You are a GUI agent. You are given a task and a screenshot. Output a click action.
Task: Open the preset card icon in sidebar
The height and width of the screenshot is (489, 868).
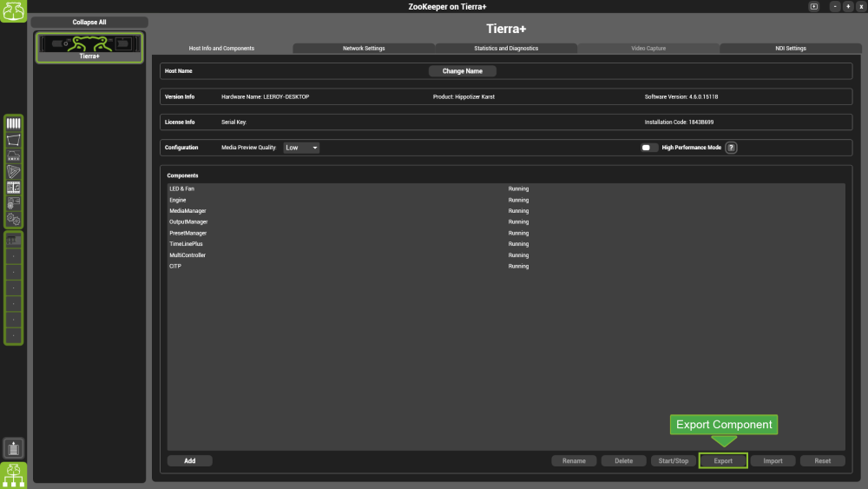pos(13,203)
